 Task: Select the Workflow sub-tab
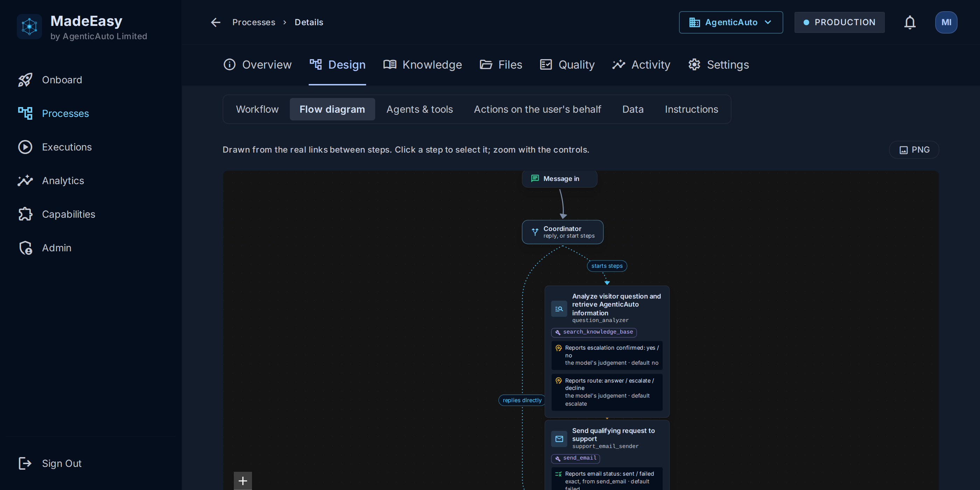[x=257, y=110]
